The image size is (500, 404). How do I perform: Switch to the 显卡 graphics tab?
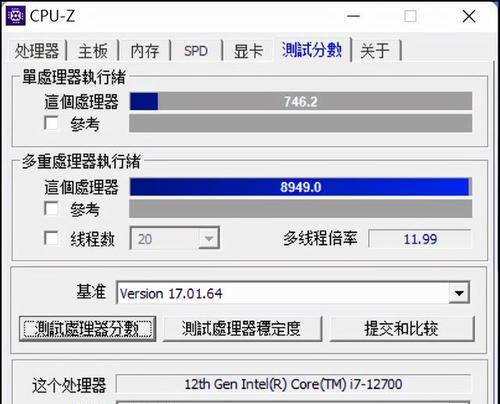248,51
